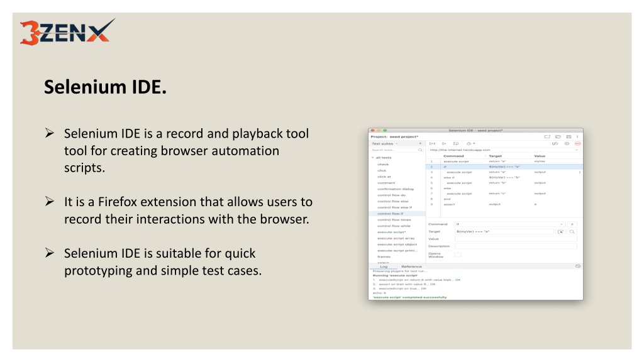Viewport: 644px width, 362px height.
Task: Click the add test plus icon
Action: [419, 144]
